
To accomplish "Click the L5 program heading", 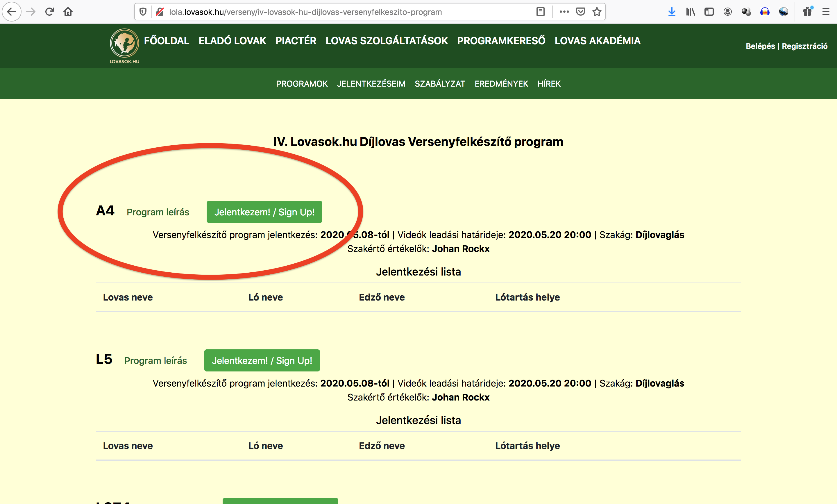I will pos(104,359).
